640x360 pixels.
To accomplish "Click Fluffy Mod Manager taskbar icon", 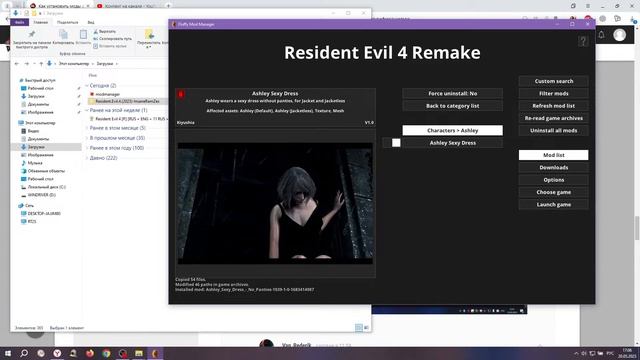I will click(x=155, y=353).
